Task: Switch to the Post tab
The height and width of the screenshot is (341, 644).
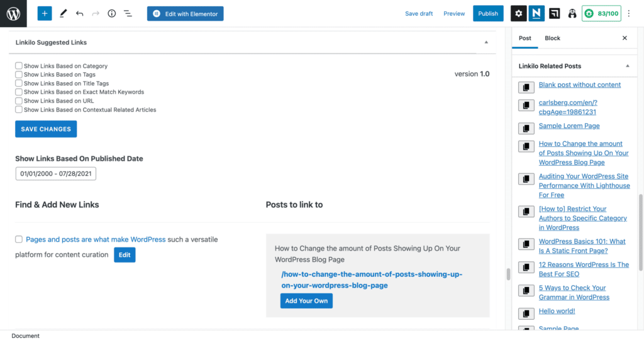Action: pos(525,38)
